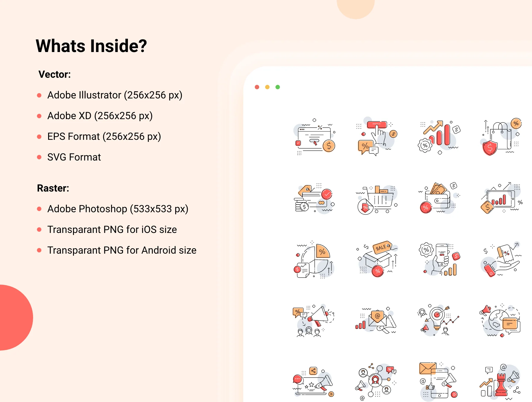Click the pie chart with percent icon
This screenshot has height=402, width=532.
pyautogui.click(x=315, y=260)
